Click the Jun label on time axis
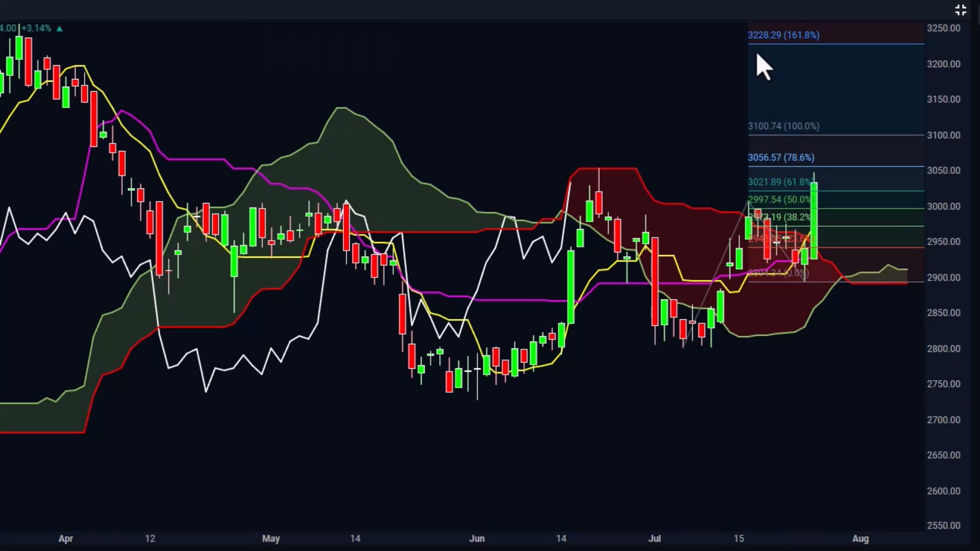Viewport: 980px width, 551px height. [x=477, y=539]
